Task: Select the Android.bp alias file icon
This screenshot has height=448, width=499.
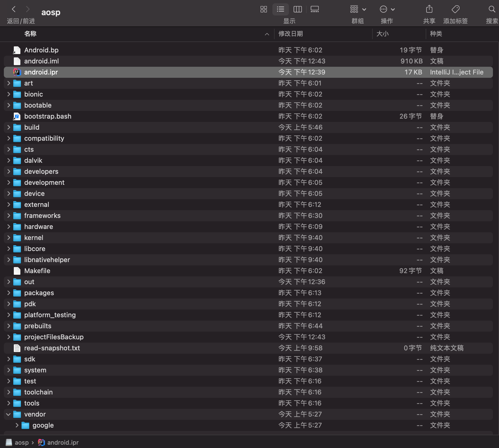Action: tap(17, 50)
